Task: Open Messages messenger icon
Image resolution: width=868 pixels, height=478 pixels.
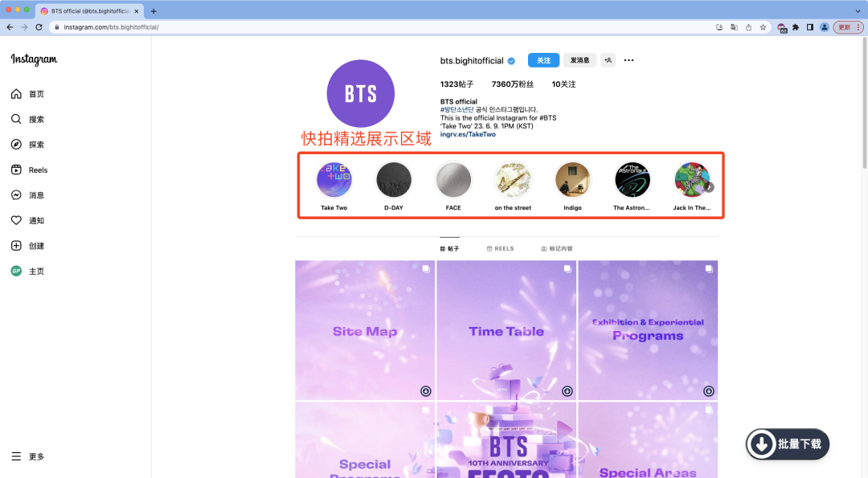Action: (17, 195)
